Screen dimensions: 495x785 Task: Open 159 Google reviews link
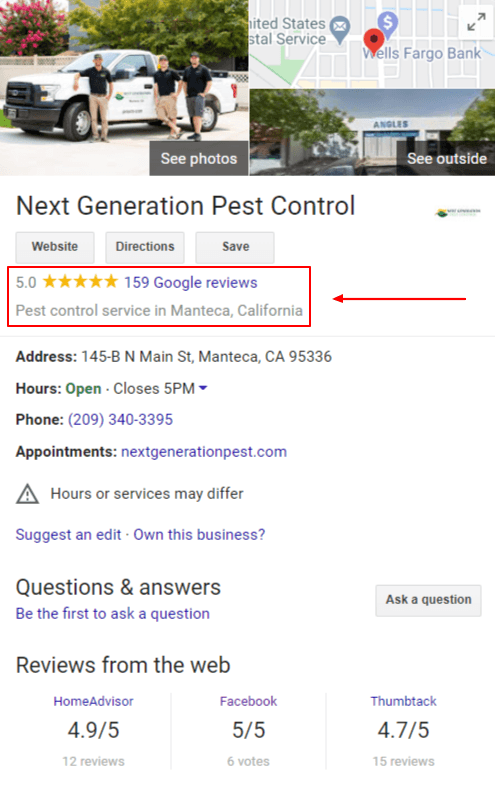click(x=190, y=282)
